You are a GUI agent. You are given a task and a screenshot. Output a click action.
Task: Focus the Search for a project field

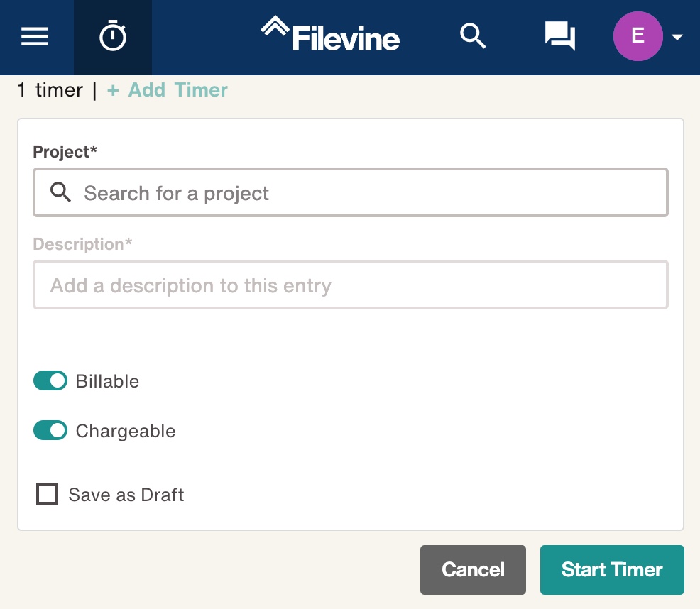click(369, 193)
